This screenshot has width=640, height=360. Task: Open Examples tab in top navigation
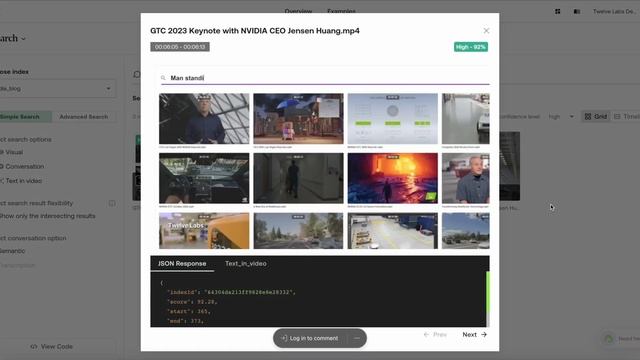pyautogui.click(x=341, y=11)
